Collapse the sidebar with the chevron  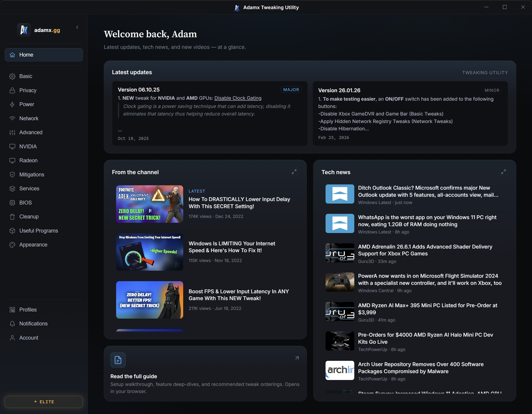77,27
